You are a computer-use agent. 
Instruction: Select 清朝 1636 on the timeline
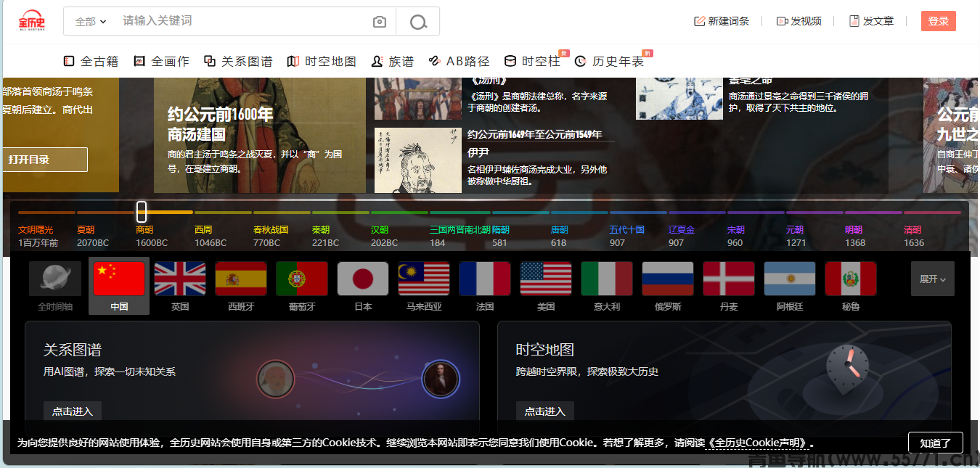coord(914,236)
